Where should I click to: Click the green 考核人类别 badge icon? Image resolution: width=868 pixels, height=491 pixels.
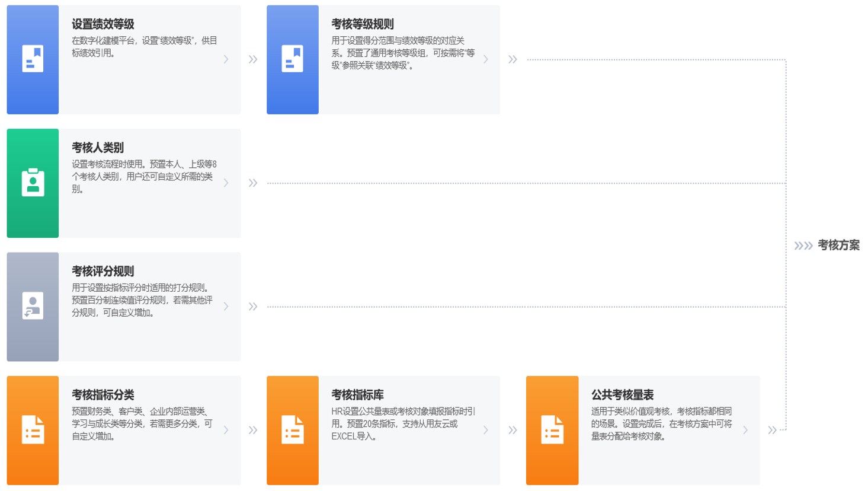point(33,183)
